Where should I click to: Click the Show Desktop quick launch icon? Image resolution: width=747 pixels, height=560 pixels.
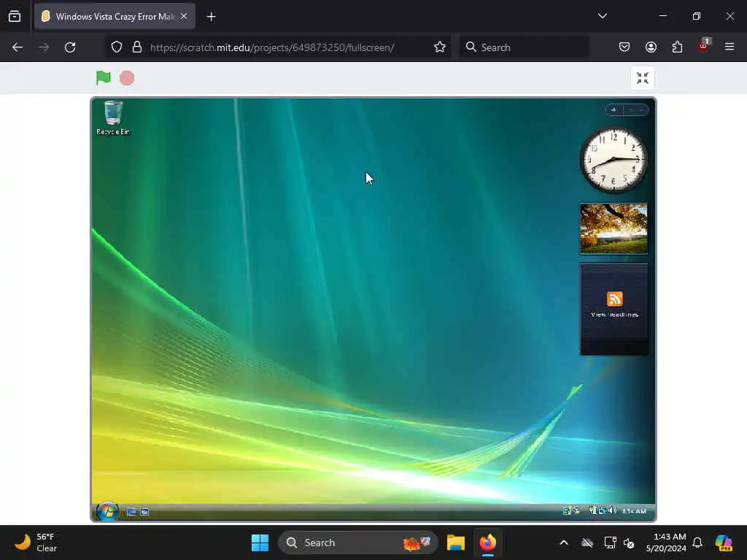click(132, 512)
